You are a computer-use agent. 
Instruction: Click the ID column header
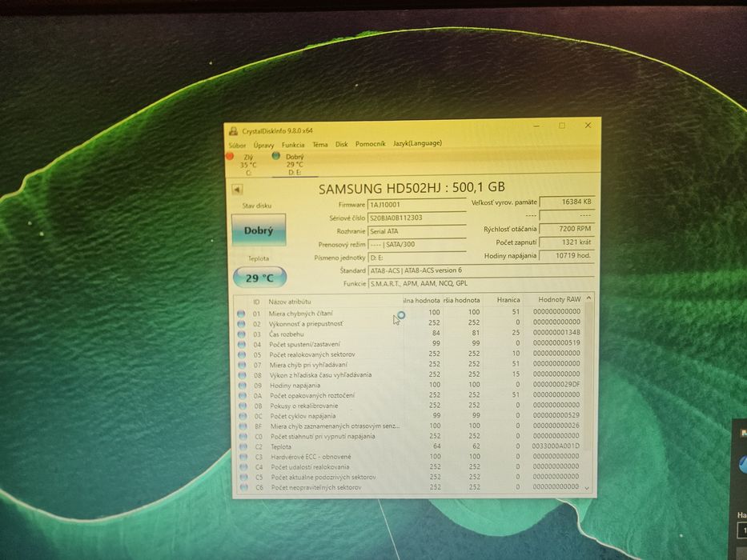tap(256, 302)
